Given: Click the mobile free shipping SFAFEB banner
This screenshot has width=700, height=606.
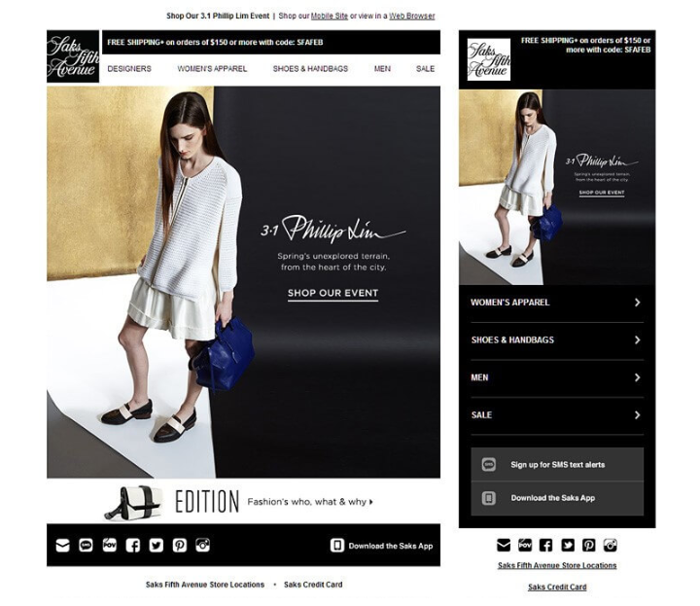Looking at the screenshot, I should point(585,45).
